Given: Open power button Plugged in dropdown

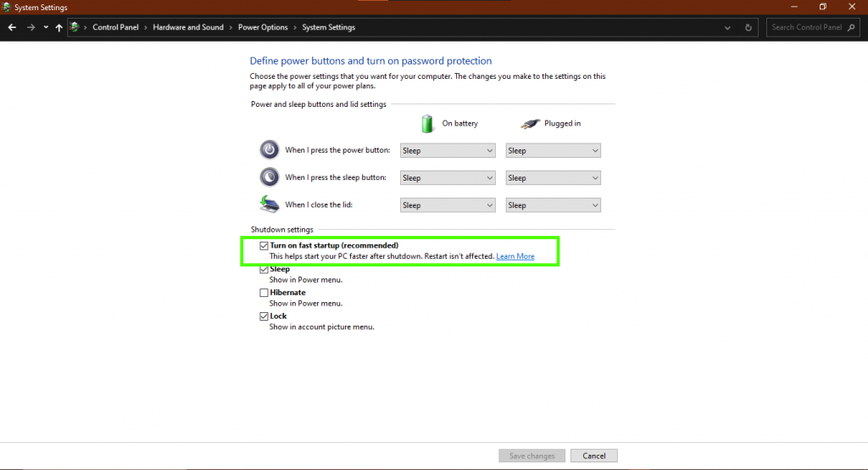Looking at the screenshot, I should coord(553,151).
